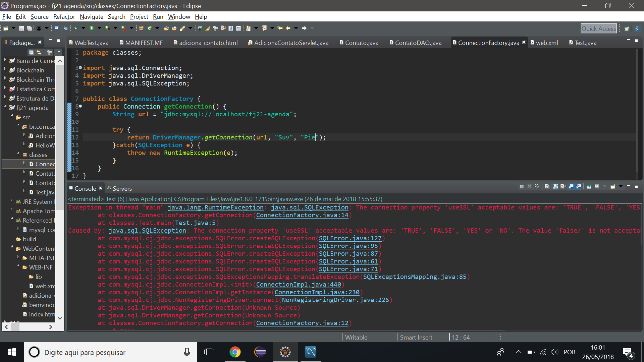The width and height of the screenshot is (644, 362).
Task: Open ConnectionFactory.java:14 stack trace link
Action: point(302,215)
